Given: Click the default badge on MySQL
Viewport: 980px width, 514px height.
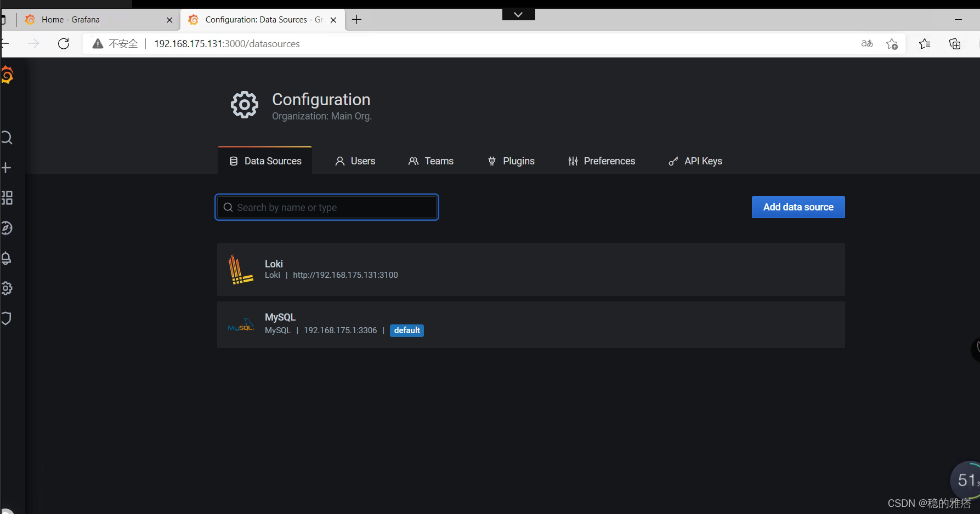Looking at the screenshot, I should [x=407, y=330].
